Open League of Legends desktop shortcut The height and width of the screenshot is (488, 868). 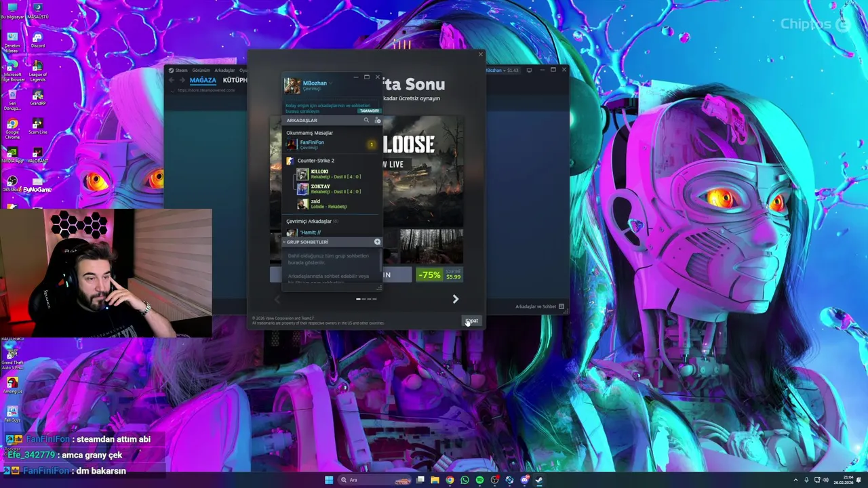pyautogui.click(x=37, y=71)
